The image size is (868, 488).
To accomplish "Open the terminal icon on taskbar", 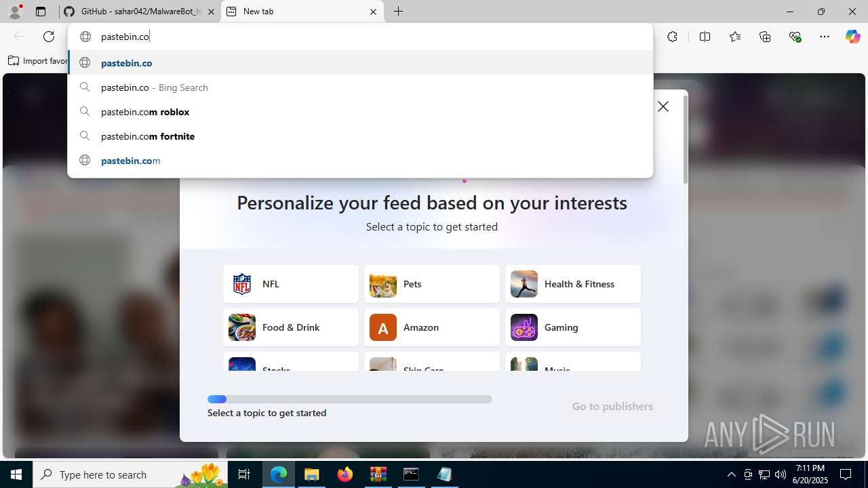I will [411, 474].
